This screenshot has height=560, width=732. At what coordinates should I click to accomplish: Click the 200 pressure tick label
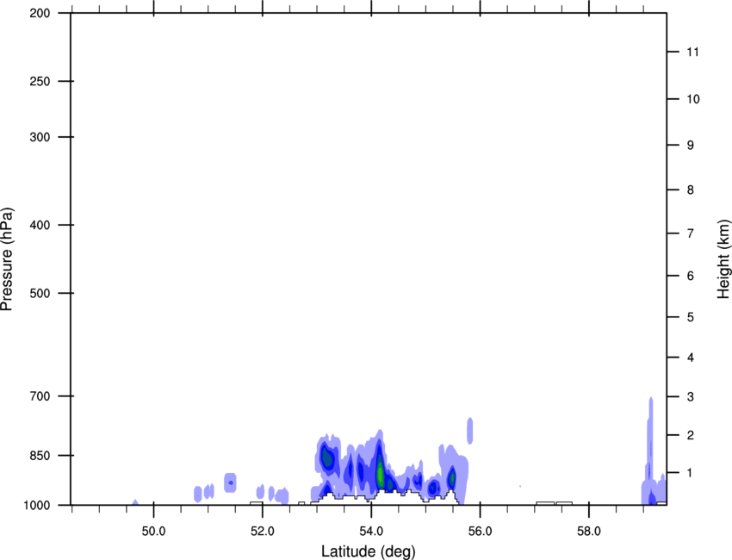pyautogui.click(x=40, y=14)
